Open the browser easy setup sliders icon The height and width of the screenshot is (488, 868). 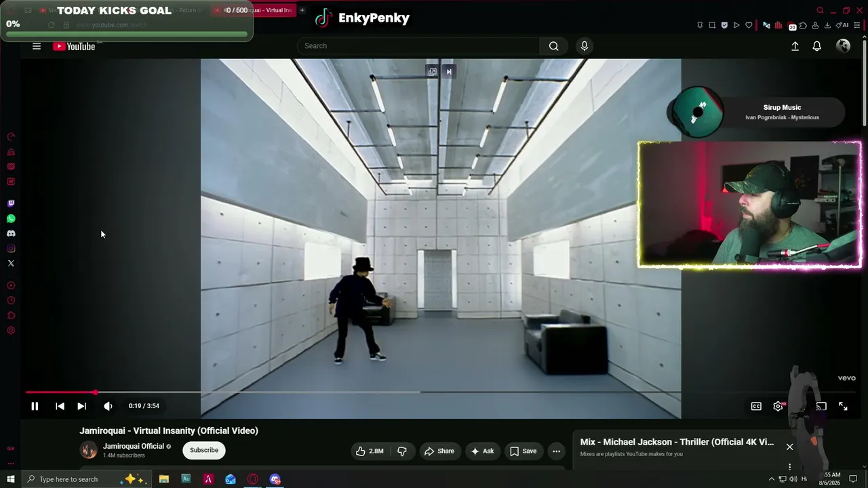coord(857,25)
